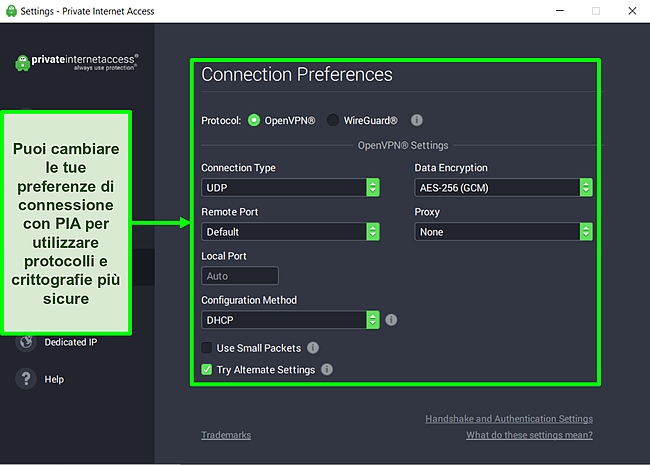Click info icon next to Use Small Packets
Image resolution: width=650 pixels, height=465 pixels.
coord(313,348)
